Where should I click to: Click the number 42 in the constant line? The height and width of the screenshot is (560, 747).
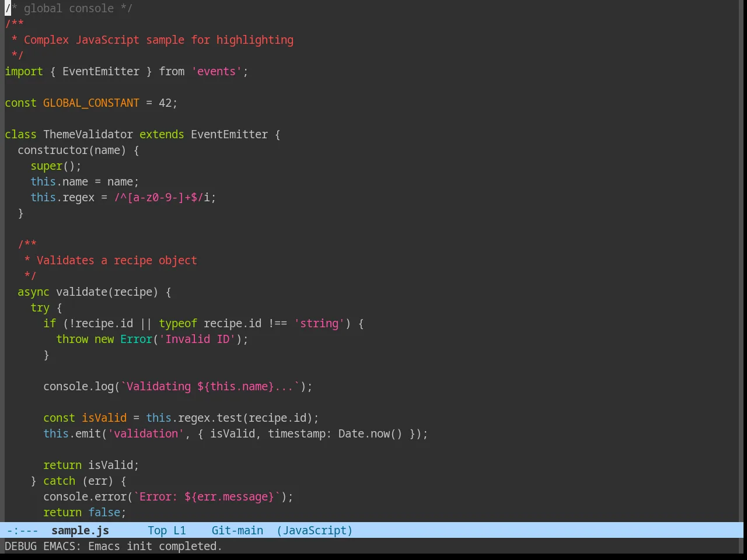(x=165, y=103)
